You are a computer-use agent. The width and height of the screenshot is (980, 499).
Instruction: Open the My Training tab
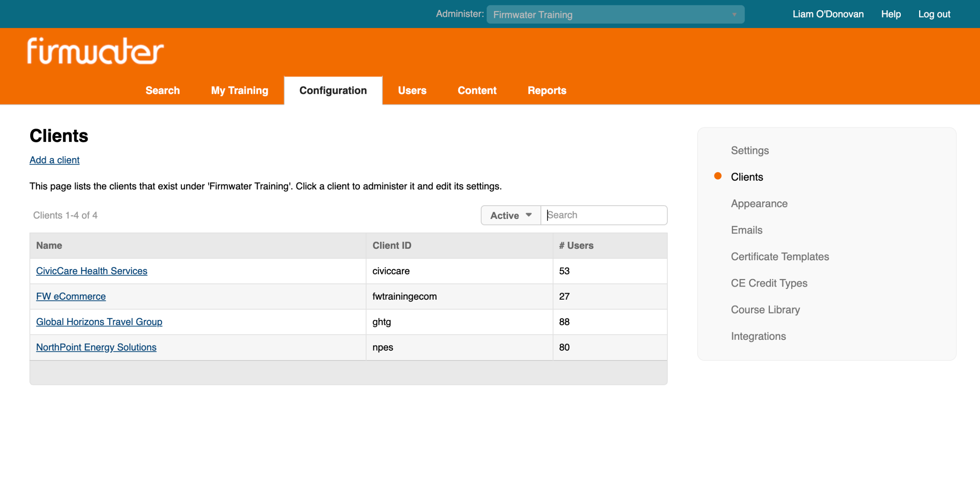click(239, 91)
